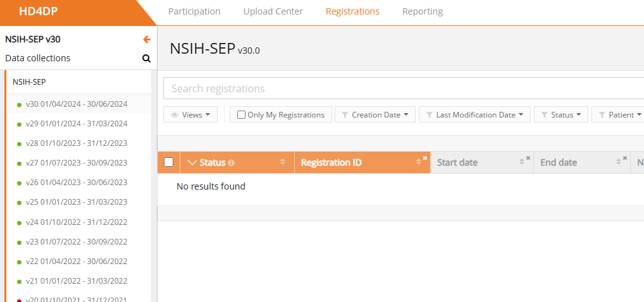Remove the Start date column with its x
Screen dimensions: 644x302
(528, 158)
